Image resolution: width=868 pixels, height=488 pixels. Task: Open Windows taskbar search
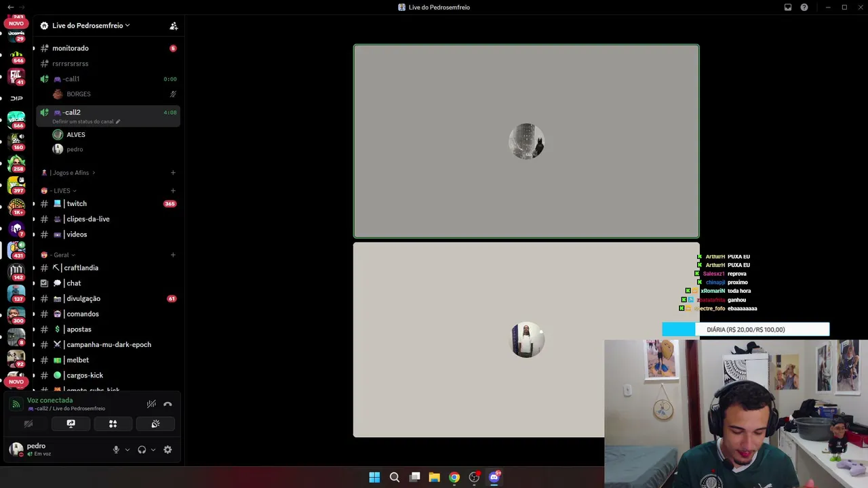394,477
